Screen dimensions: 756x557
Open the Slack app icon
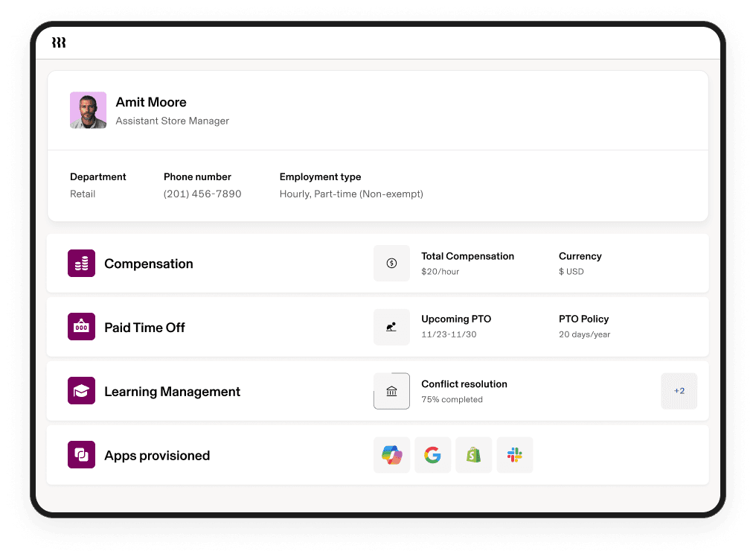[515, 455]
